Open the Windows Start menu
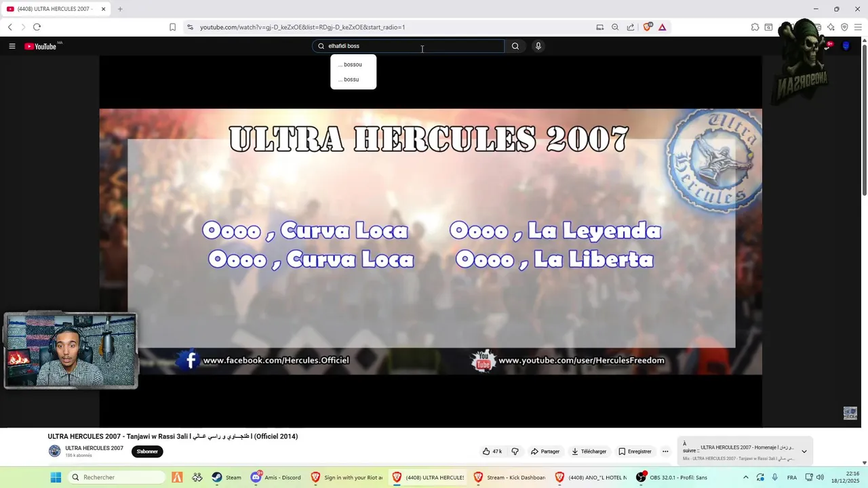Viewport: 868px width, 488px height. (56, 477)
